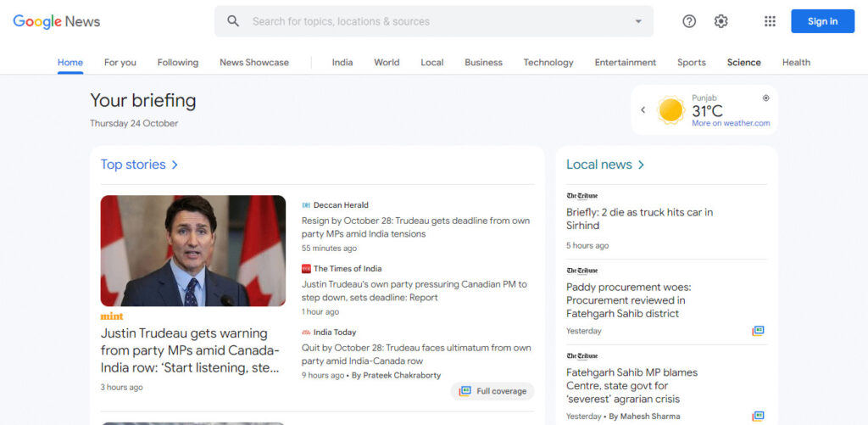Click 'By Prateek Chakraborty' byline

397,375
